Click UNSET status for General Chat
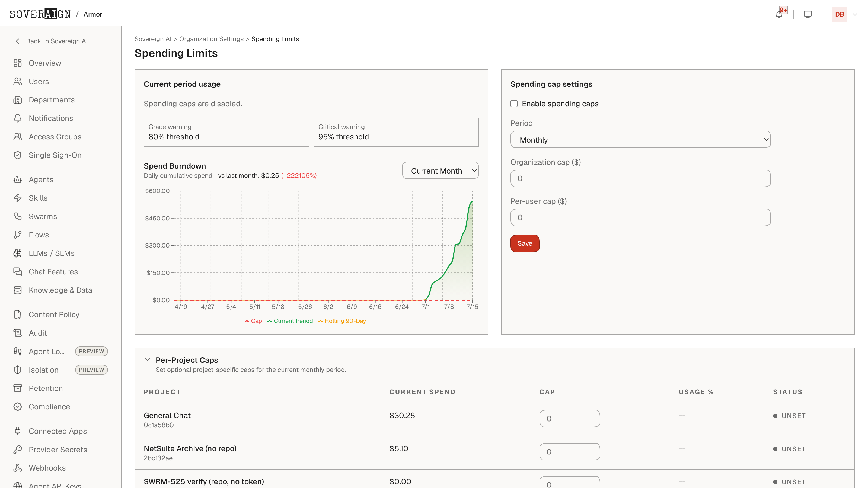This screenshot has width=868, height=488. click(x=789, y=416)
